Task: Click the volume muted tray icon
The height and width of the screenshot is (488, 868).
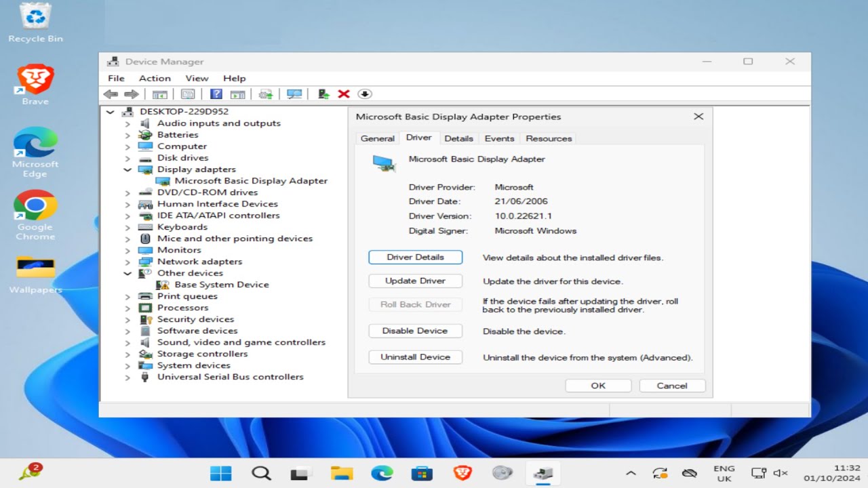Action: 781,473
